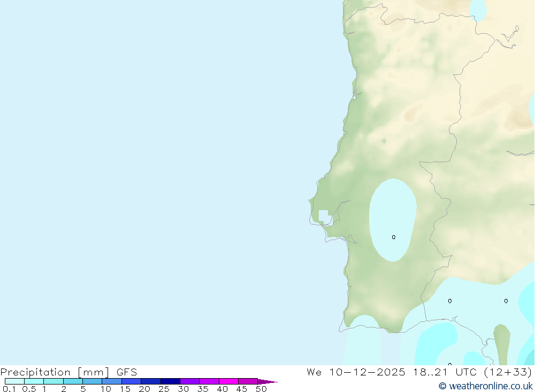Screen dimensions: 535x392
Task: Click the 'GFS' model label
Action: [127, 372]
